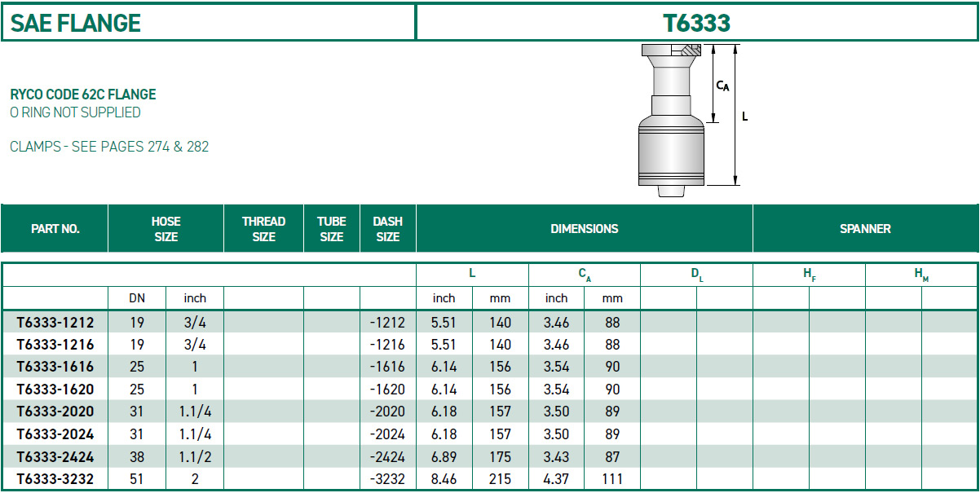Click DN value 51
The width and height of the screenshot is (980, 493).
pyautogui.click(x=137, y=479)
